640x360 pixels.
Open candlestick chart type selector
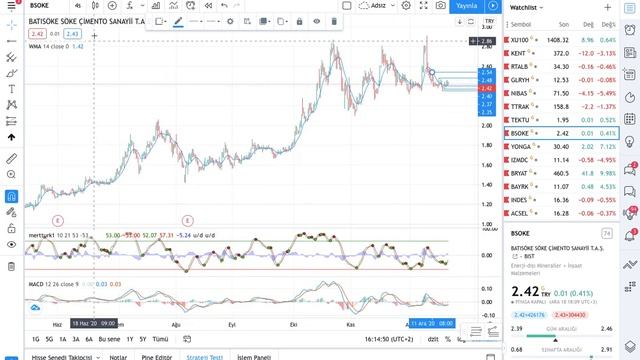[x=95, y=6]
